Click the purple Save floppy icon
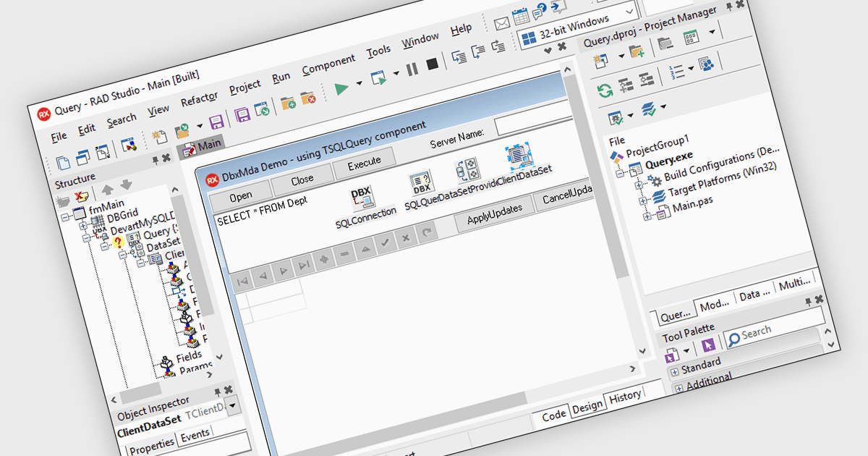 click(216, 122)
